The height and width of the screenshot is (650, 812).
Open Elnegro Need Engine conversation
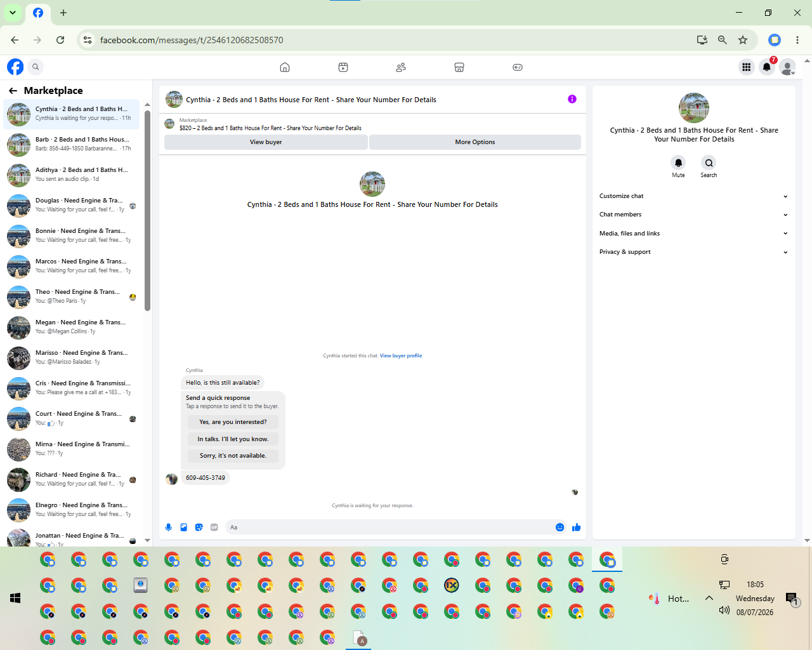point(72,510)
